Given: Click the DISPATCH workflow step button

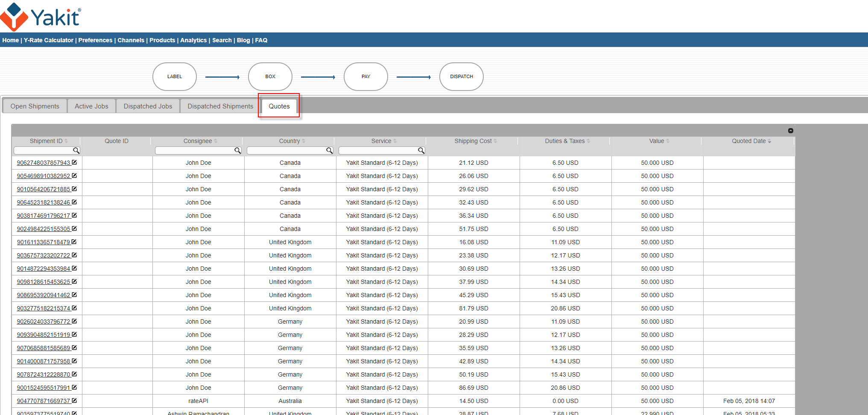Looking at the screenshot, I should click(461, 77).
